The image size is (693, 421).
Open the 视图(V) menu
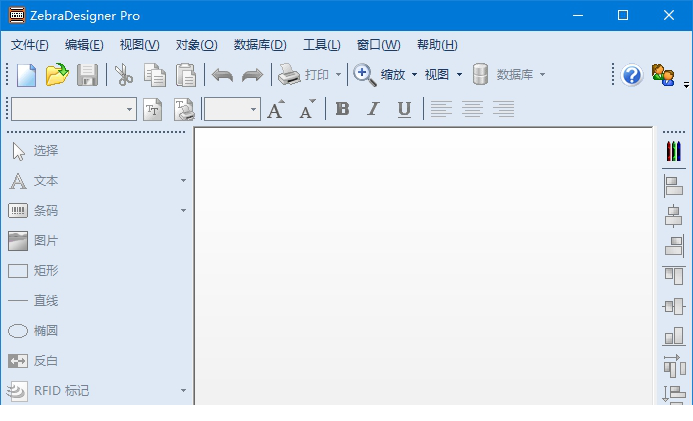pos(139,45)
